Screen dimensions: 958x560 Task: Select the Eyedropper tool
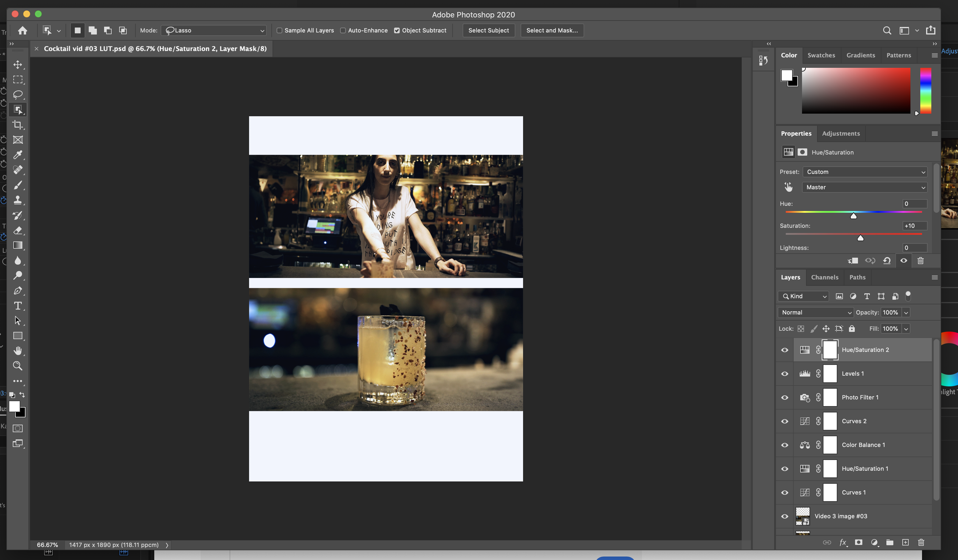coord(17,154)
